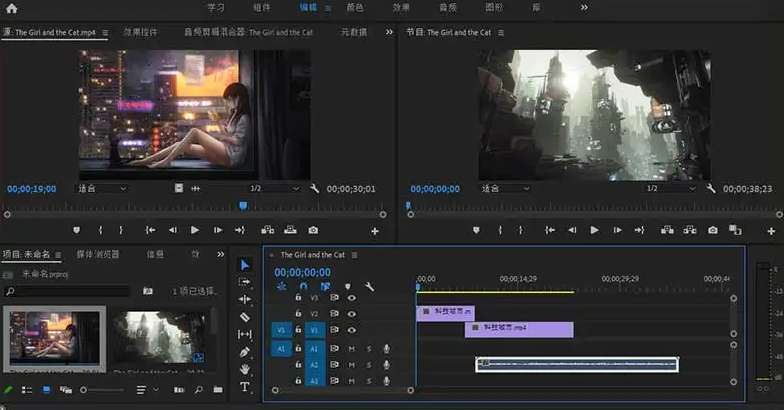
Task: Toggle V1 source patching button
Action: (x=281, y=330)
